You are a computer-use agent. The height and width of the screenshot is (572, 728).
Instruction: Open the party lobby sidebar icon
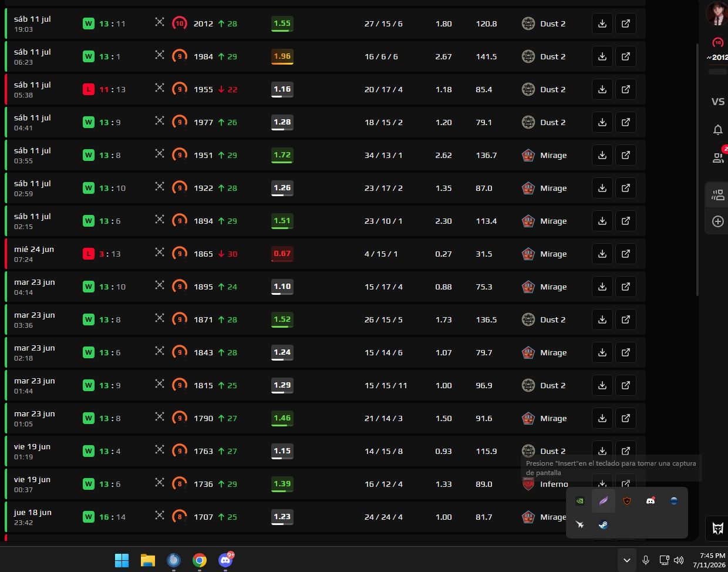click(x=717, y=195)
